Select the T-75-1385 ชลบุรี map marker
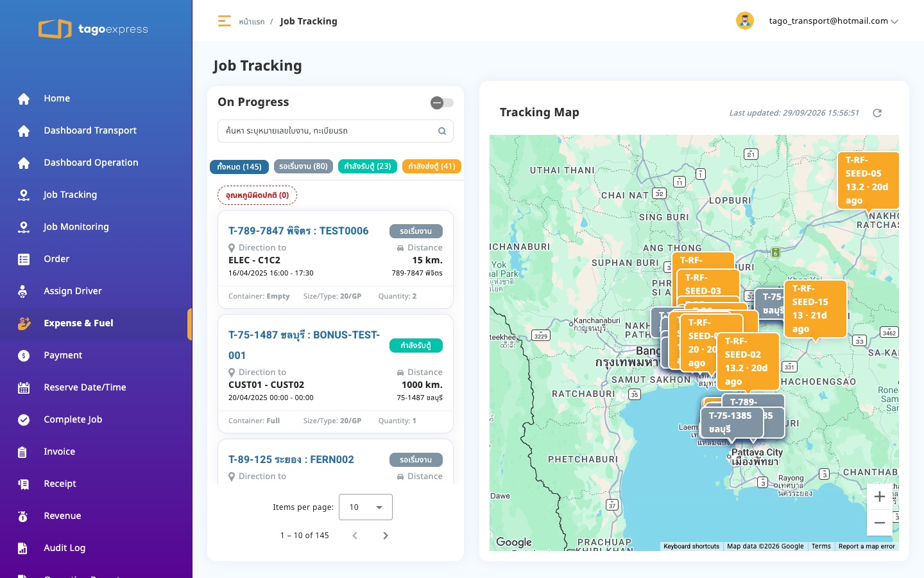Screen dimensions: 924x578 click(732, 423)
